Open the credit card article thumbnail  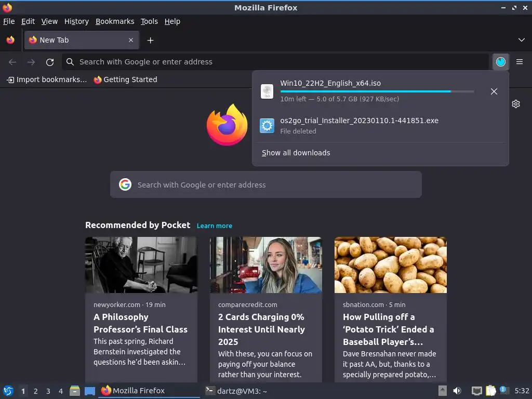tap(265, 265)
